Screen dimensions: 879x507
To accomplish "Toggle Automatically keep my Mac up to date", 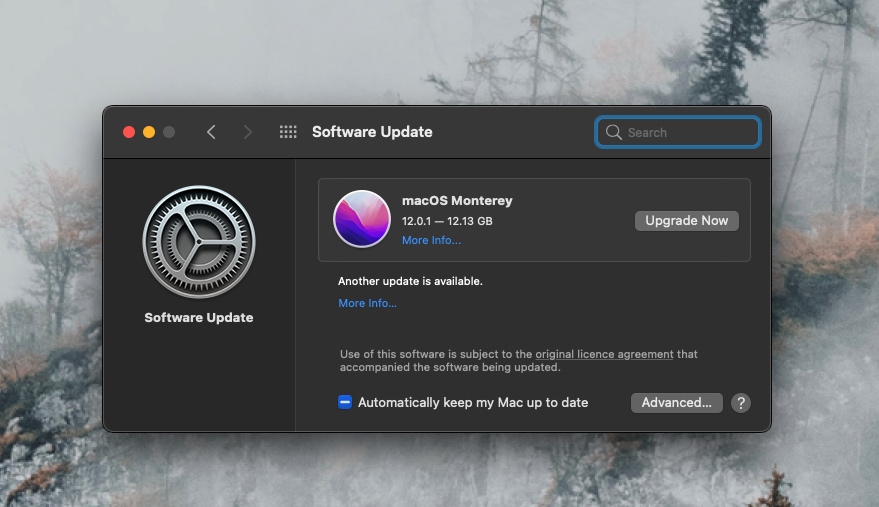I will point(345,402).
